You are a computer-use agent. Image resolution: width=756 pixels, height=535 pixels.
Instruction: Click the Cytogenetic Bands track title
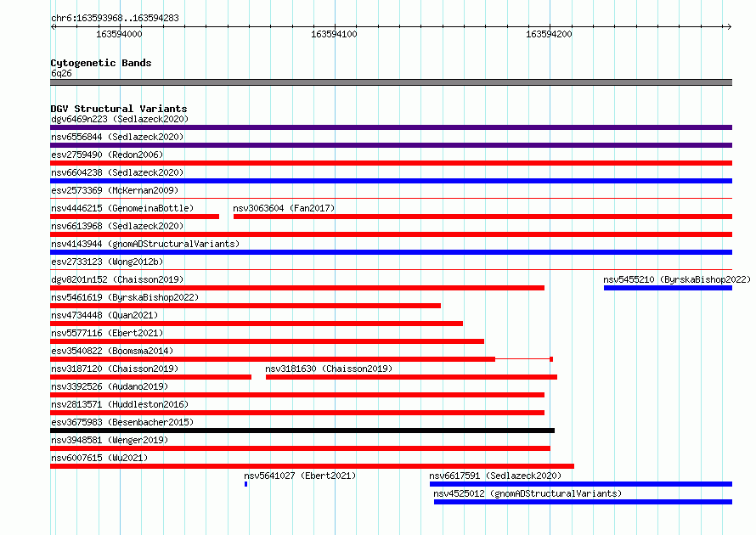tap(101, 63)
